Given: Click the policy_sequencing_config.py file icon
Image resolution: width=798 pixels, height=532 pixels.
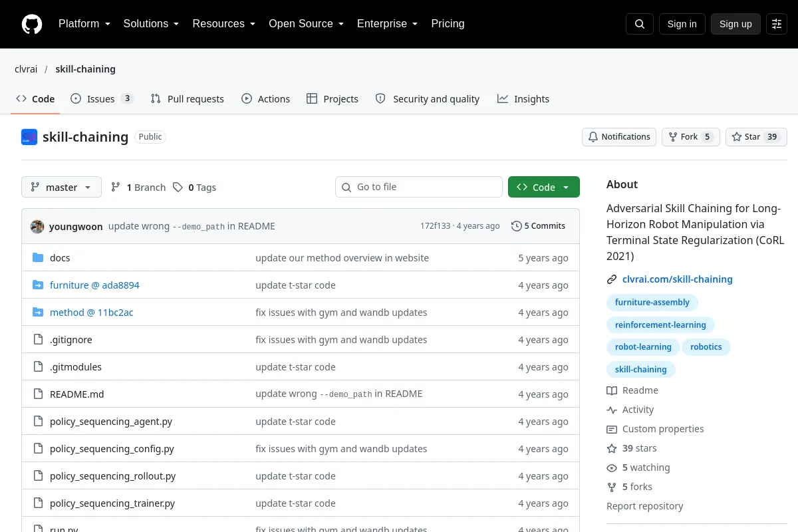Looking at the screenshot, I should (x=38, y=449).
